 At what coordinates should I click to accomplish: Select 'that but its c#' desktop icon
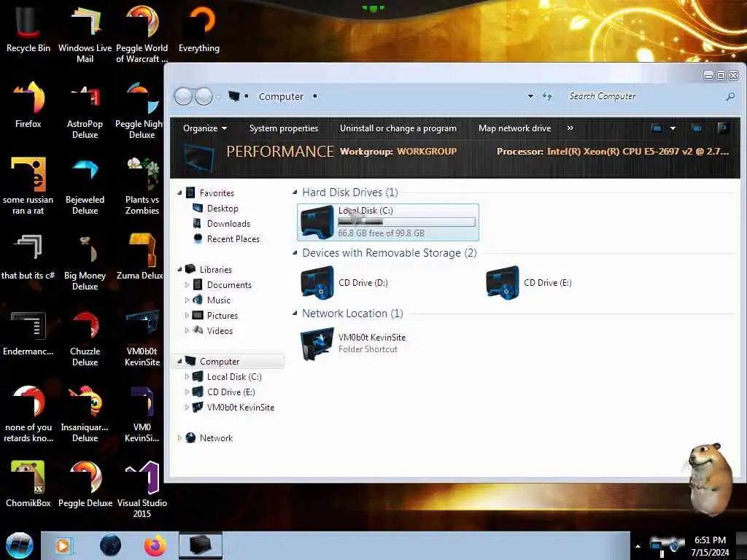tap(28, 256)
